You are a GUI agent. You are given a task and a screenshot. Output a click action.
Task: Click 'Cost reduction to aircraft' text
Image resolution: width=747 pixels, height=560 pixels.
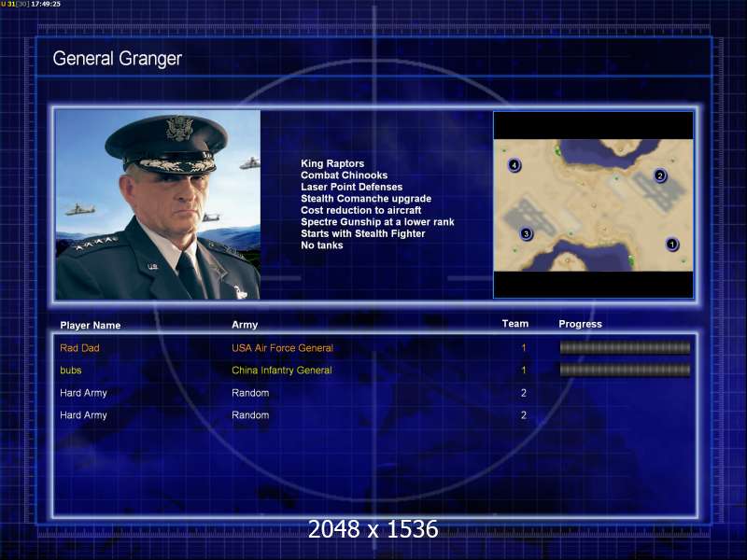361,210
